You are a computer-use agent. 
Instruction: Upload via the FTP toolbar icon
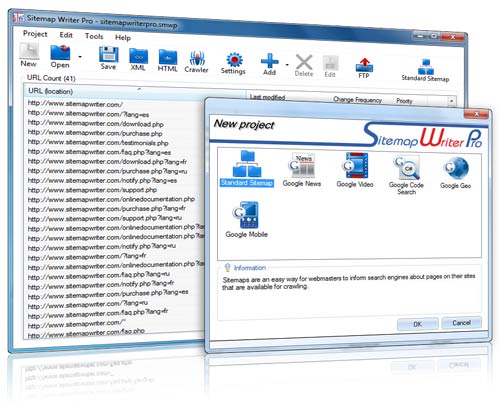[364, 68]
